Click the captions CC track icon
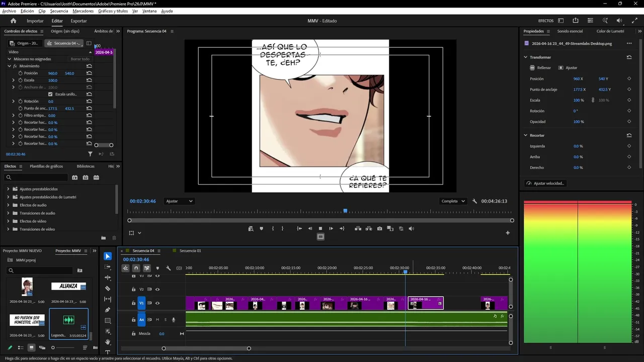This screenshot has width=644, height=362. (179, 268)
